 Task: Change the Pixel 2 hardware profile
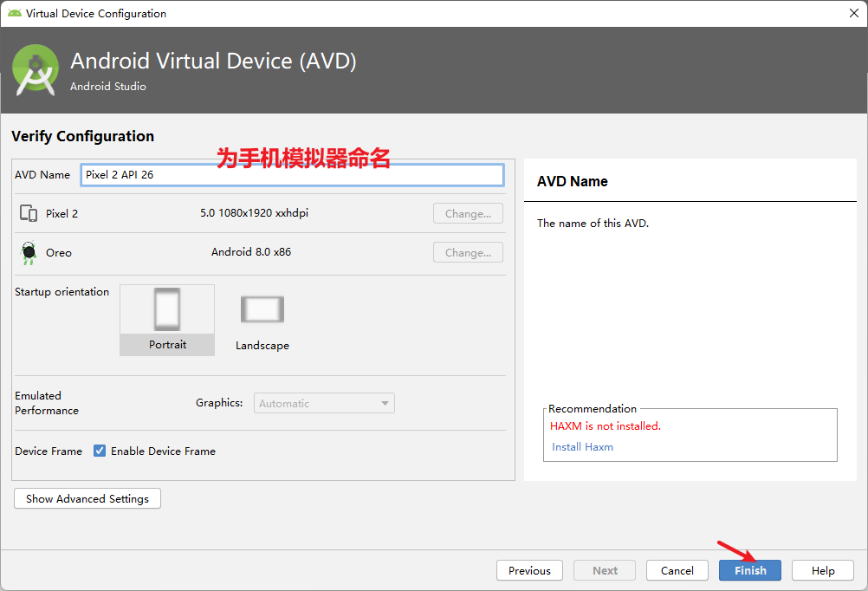click(x=468, y=213)
